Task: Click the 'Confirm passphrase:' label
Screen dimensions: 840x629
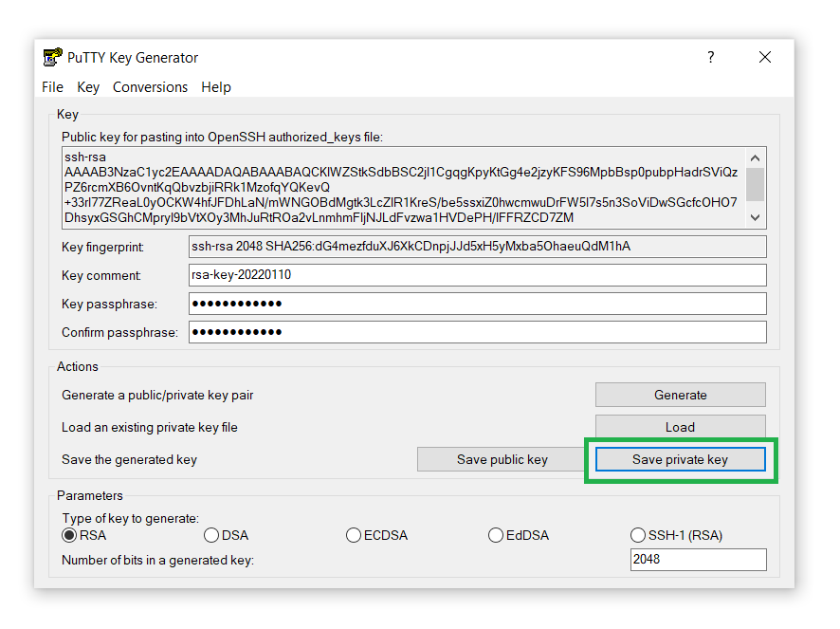Action: tap(119, 332)
